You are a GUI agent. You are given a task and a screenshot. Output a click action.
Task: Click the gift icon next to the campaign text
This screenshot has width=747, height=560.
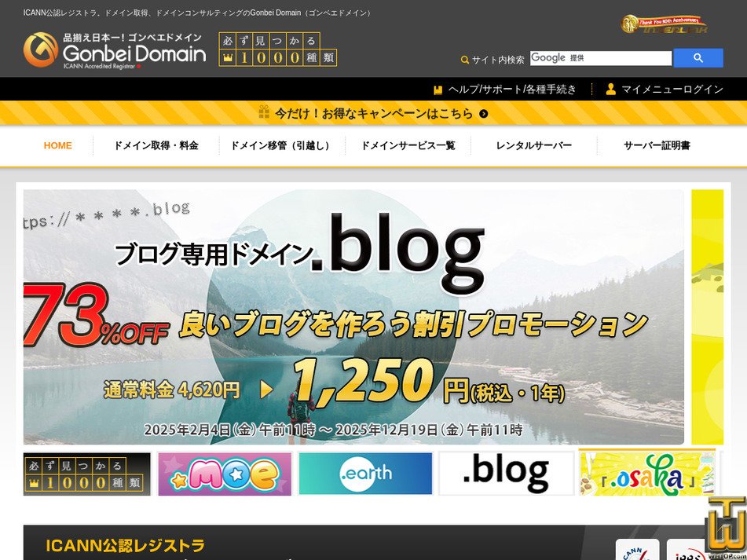[263, 112]
